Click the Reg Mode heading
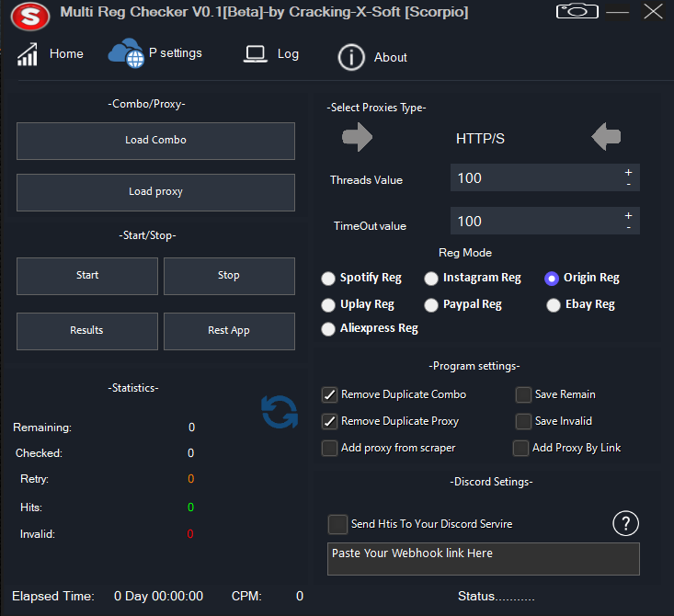This screenshot has height=616, width=674. point(465,253)
